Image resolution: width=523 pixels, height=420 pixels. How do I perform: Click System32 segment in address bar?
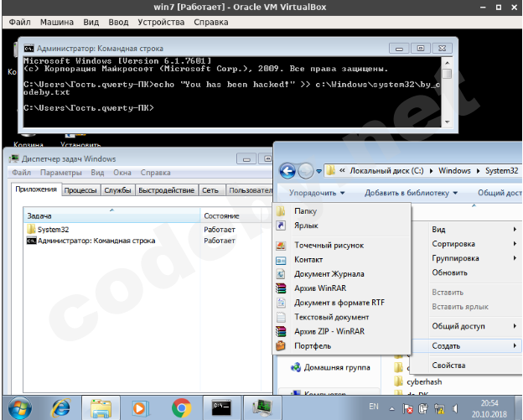point(501,171)
